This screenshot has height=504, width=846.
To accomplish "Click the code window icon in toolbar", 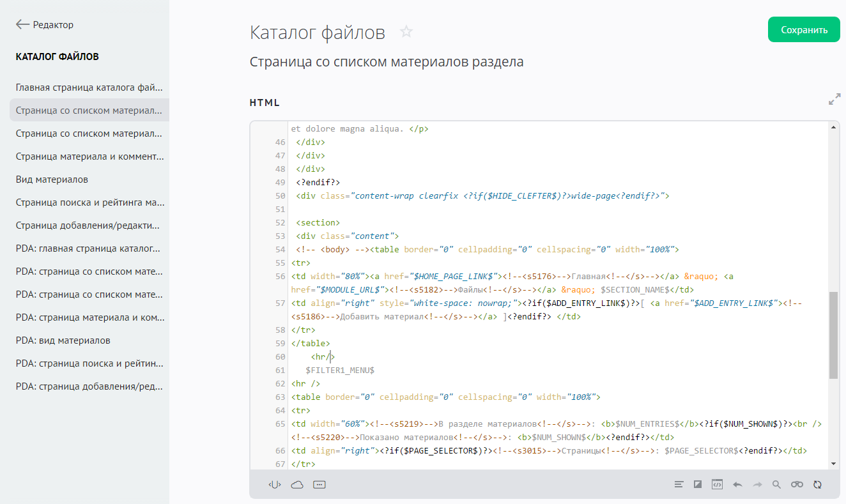I will pos(717,485).
